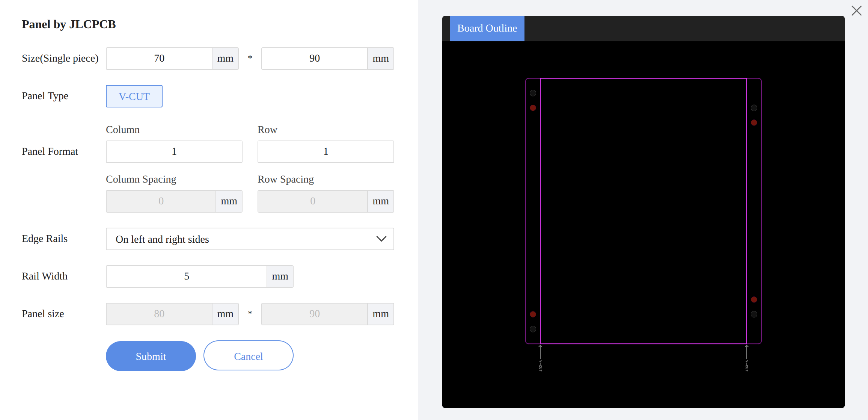This screenshot has width=868, height=420.
Task: Edit the single piece height field showing 90
Action: coord(315,59)
